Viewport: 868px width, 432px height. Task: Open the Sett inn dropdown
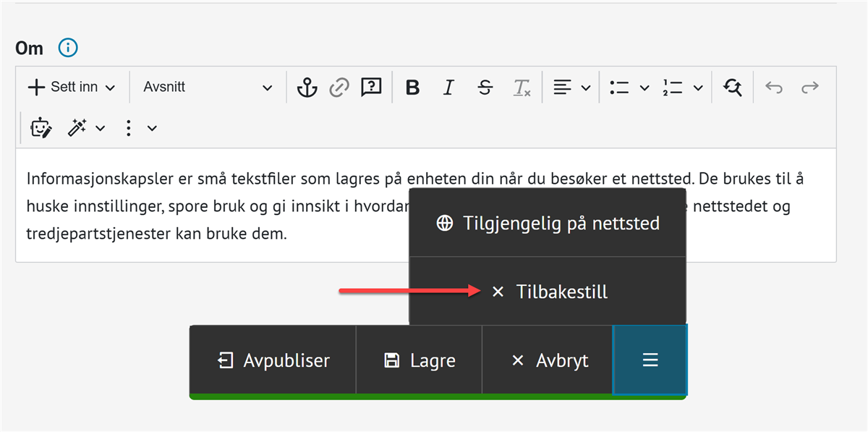[x=71, y=88]
